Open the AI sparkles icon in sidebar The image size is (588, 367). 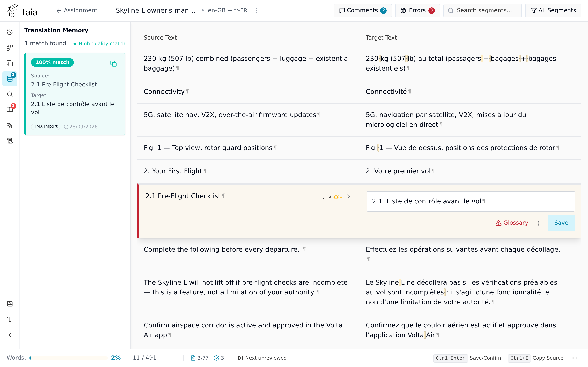pyautogui.click(x=10, y=125)
